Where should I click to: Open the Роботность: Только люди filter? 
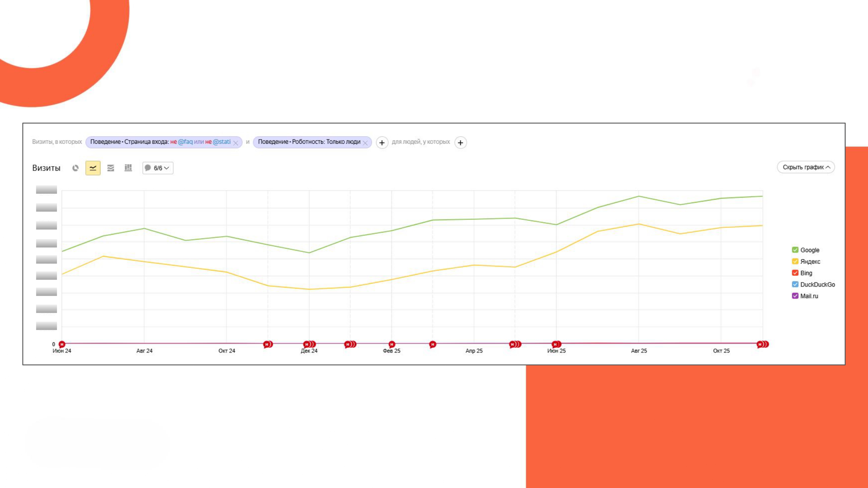point(309,142)
